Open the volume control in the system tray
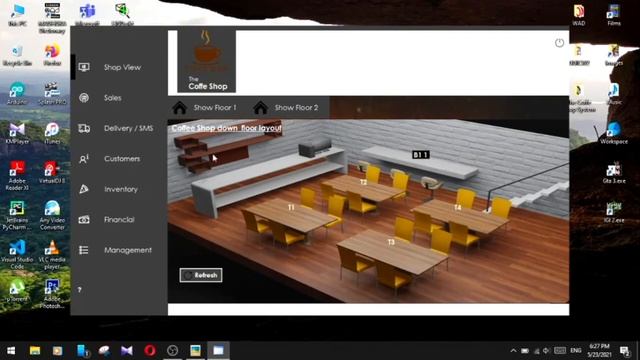 click(x=546, y=351)
